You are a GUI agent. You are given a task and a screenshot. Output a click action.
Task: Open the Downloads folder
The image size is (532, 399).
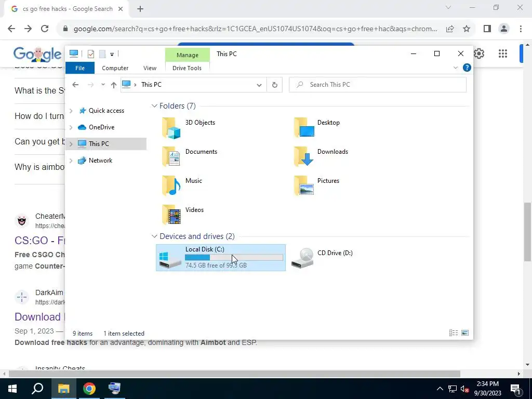(321, 157)
